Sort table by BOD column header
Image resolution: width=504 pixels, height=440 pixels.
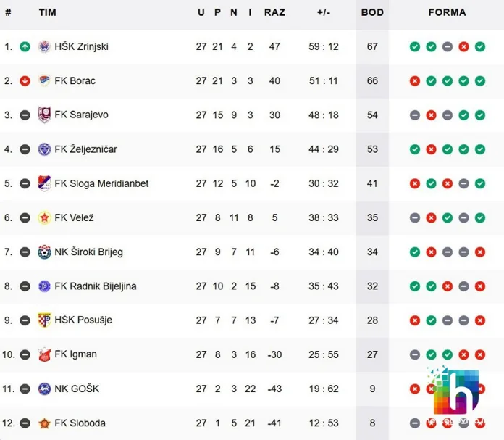[x=372, y=12]
